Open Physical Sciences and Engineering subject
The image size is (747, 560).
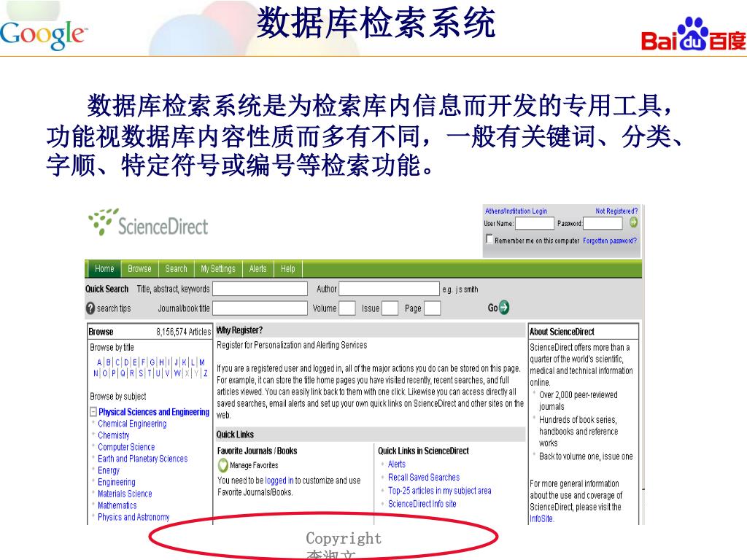pyautogui.click(x=154, y=412)
